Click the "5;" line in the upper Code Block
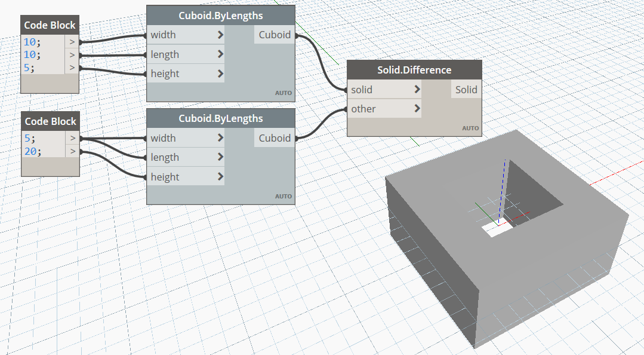This screenshot has width=644, height=355. [29, 68]
